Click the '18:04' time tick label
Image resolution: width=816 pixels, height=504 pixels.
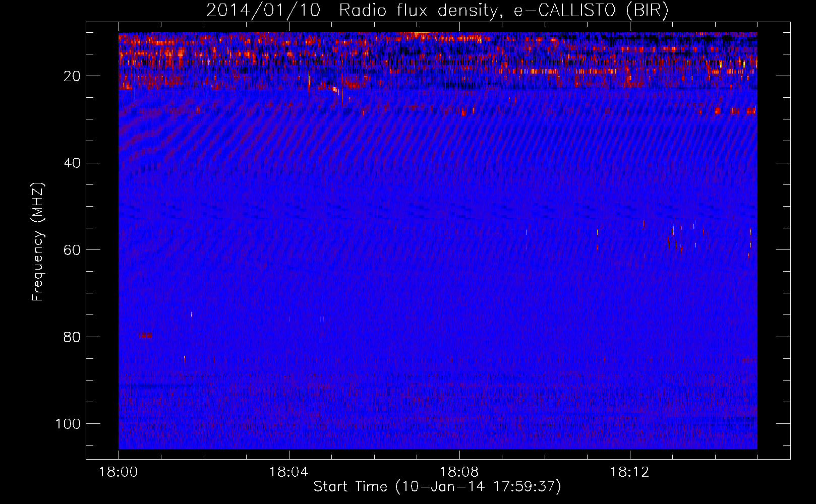pos(289,472)
